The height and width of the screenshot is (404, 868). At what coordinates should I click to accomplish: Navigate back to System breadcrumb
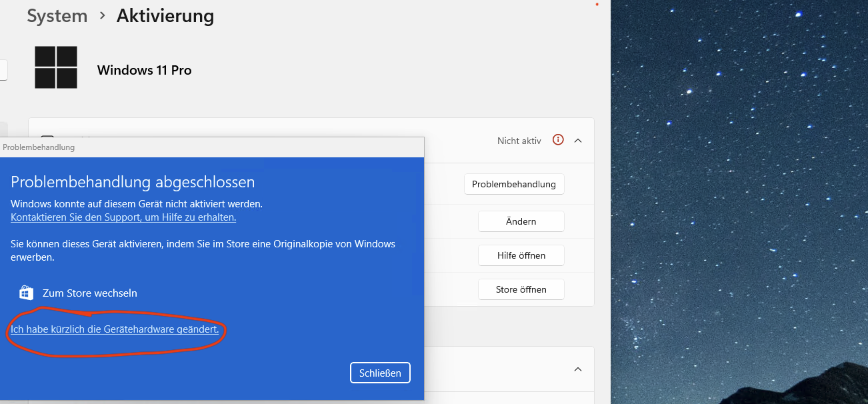[57, 16]
